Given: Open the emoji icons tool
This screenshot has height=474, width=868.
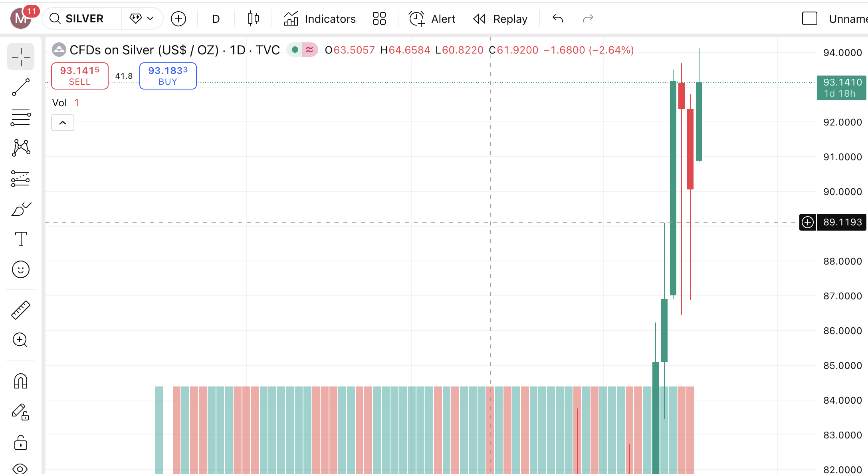Looking at the screenshot, I should tap(21, 270).
